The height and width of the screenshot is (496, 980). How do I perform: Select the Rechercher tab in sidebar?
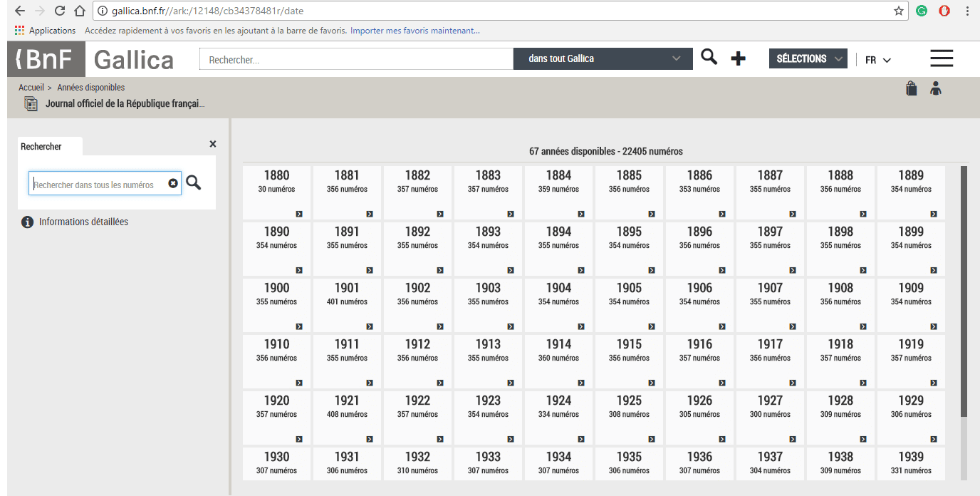click(x=42, y=146)
